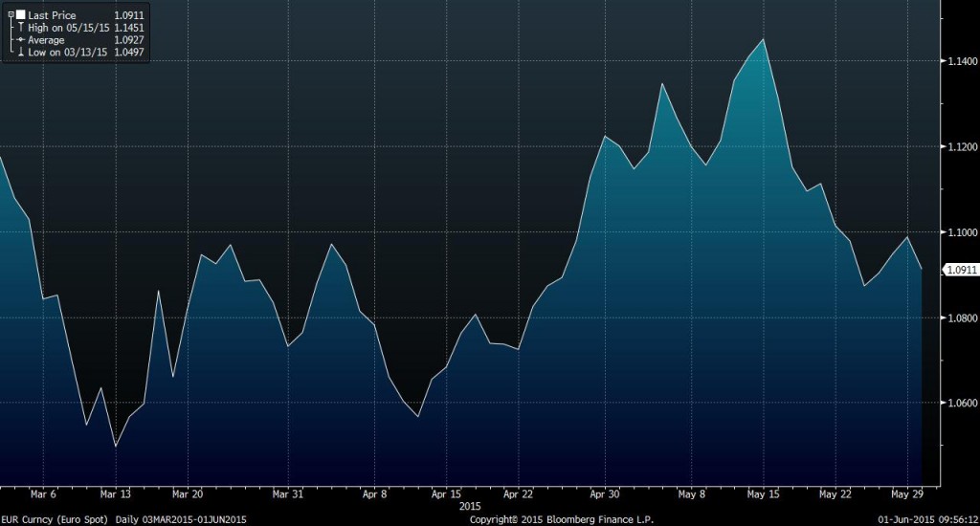The image size is (980, 526).
Task: Click the Average marker icon in legend
Action: 19,40
